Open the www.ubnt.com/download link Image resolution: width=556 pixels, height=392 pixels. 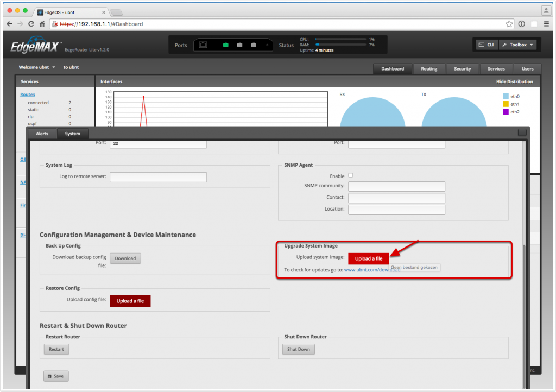372,270
